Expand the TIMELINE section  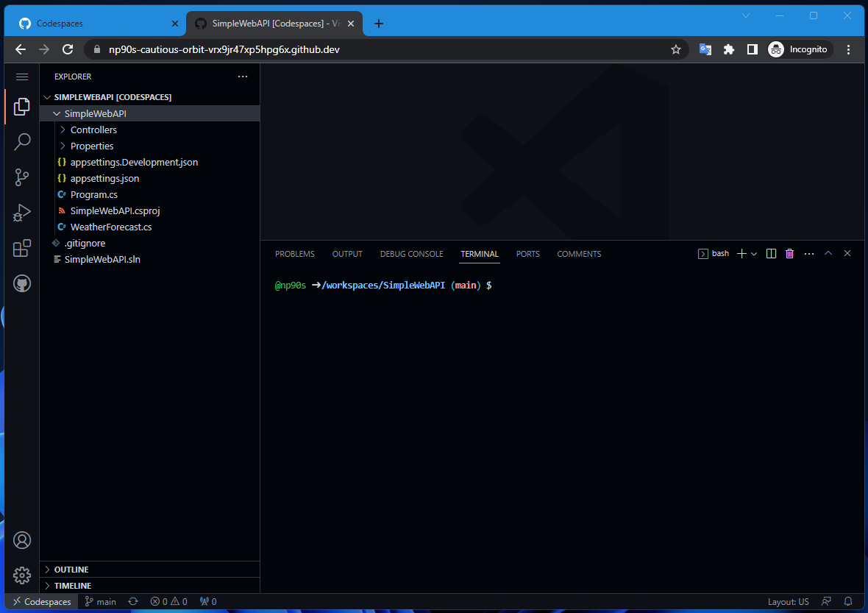149,585
